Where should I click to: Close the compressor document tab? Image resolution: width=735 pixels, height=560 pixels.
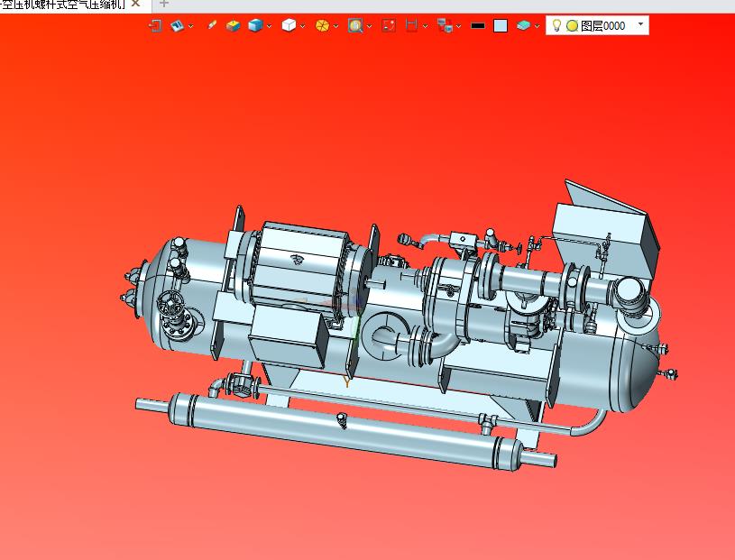pyautogui.click(x=135, y=4)
